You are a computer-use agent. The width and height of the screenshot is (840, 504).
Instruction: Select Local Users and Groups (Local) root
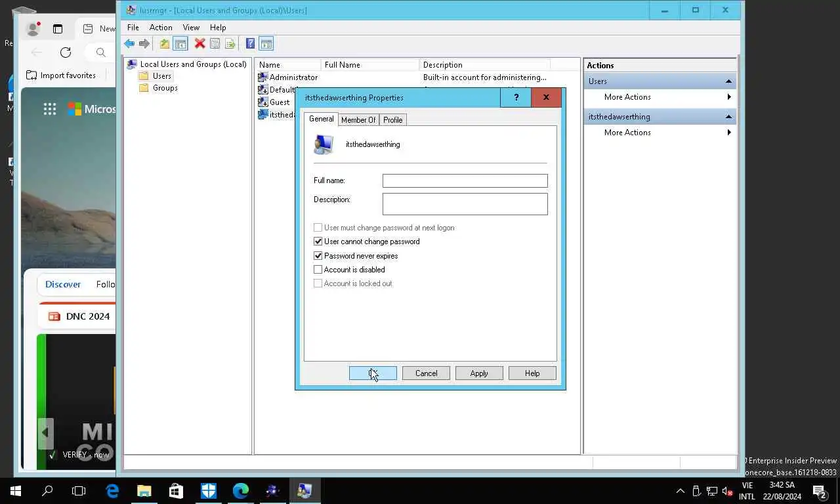pyautogui.click(x=187, y=64)
